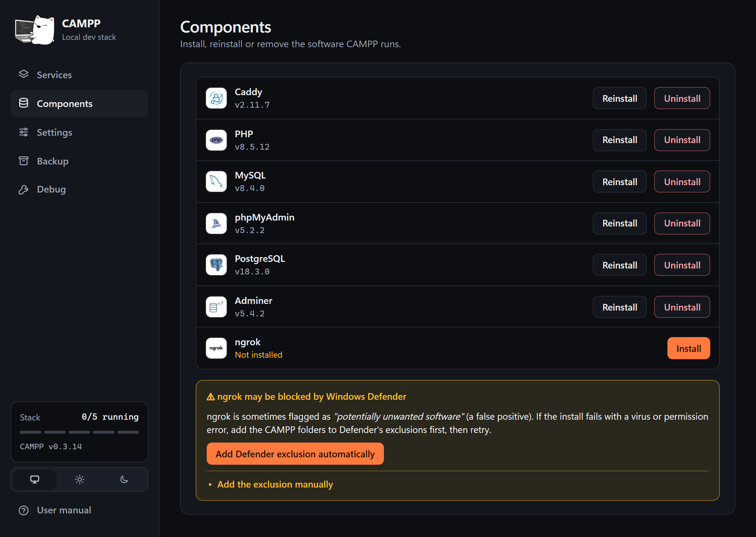Click the PostgreSQL elephant icon
Image resolution: width=756 pixels, height=537 pixels.
coord(216,265)
